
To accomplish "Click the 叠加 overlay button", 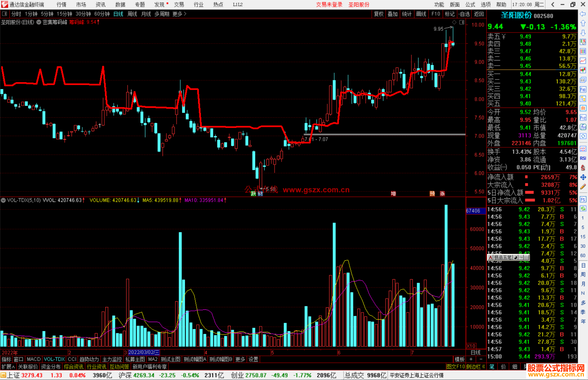I will (393, 14).
